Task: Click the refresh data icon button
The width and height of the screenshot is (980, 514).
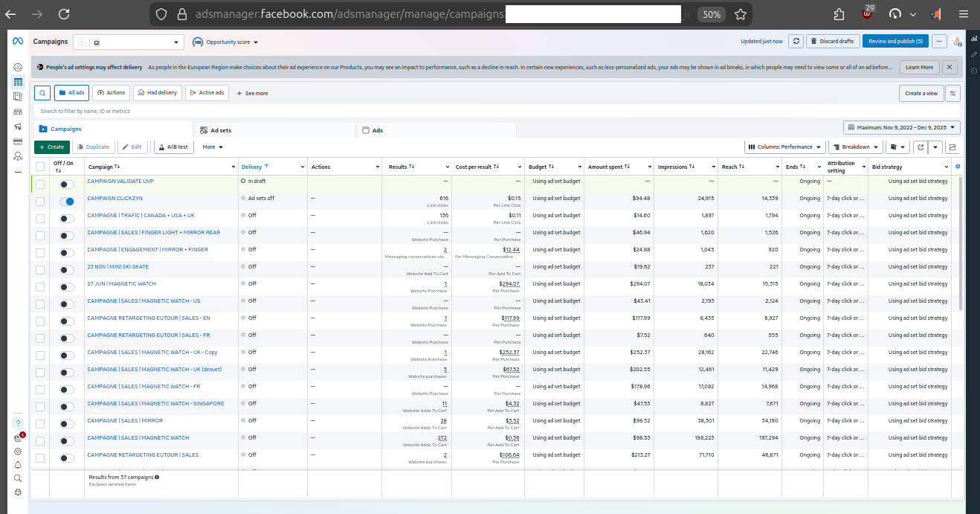Action: [x=796, y=42]
